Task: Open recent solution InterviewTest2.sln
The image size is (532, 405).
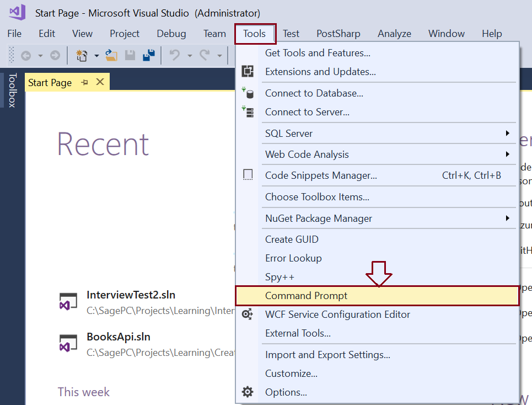Action: point(131,295)
